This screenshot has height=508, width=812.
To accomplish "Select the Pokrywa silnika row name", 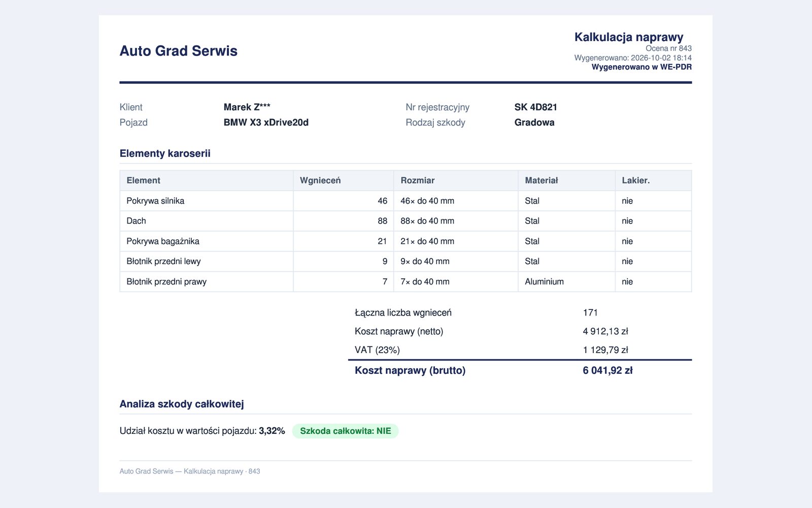I will (155, 201).
